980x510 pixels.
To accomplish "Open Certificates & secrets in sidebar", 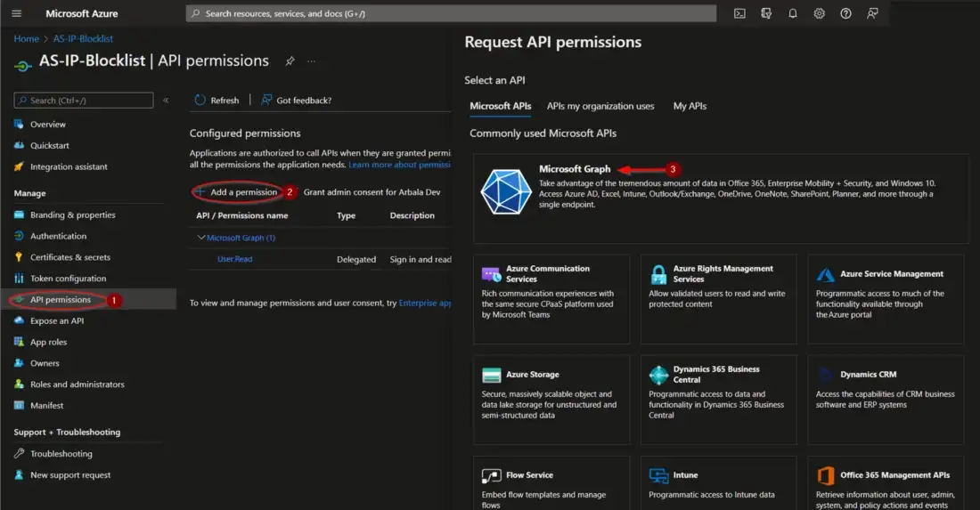I will tap(69, 257).
